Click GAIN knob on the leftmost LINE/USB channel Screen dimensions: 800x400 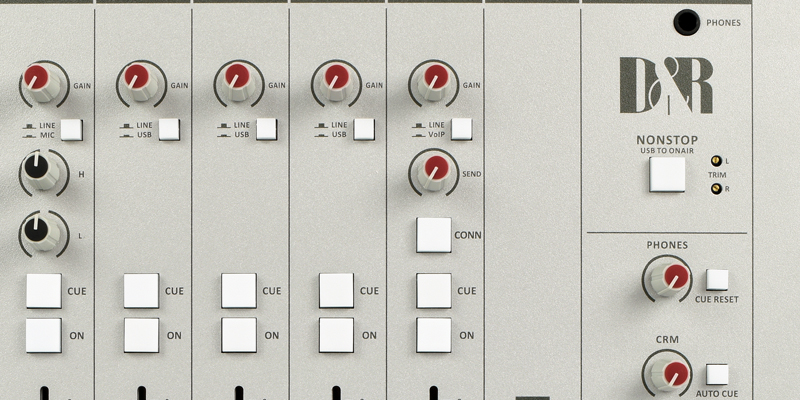click(141, 83)
